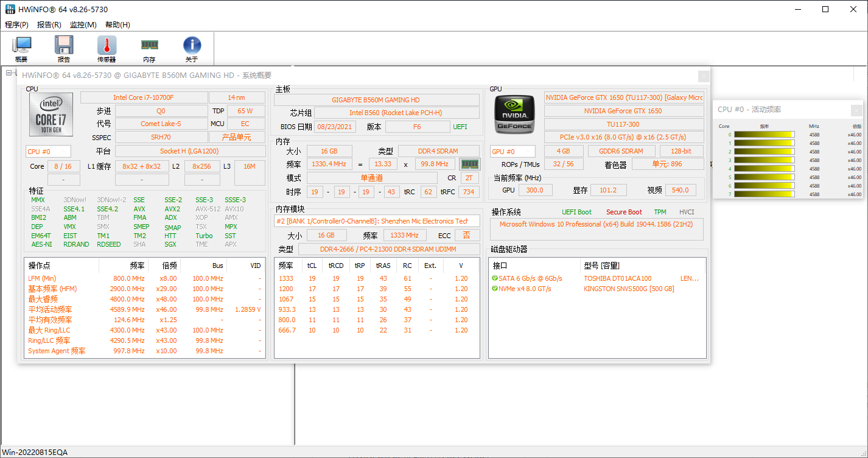Close the CPU #0 活动频率 window
The width and height of the screenshot is (868, 458).
click(856, 110)
